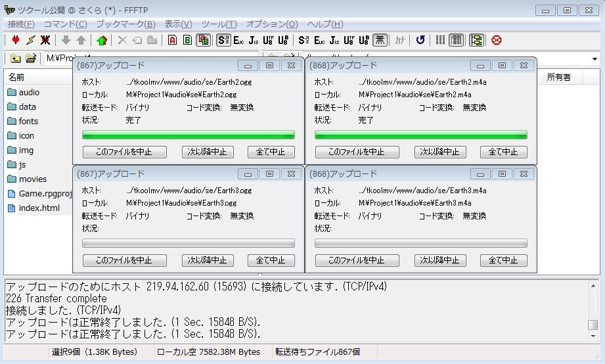Click the local Open Folder icon
The image size is (605, 364).
point(30,58)
